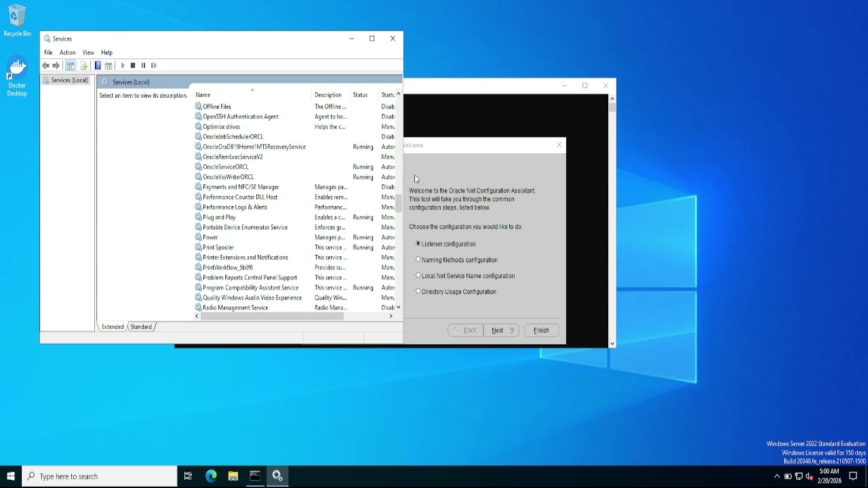Open the View menu in Services
The width and height of the screenshot is (868, 488).
(88, 52)
